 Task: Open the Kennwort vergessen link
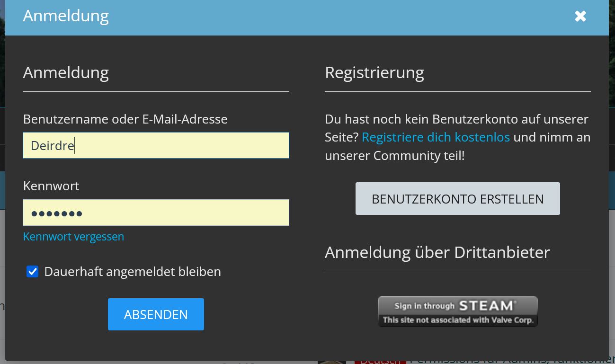pyautogui.click(x=73, y=236)
